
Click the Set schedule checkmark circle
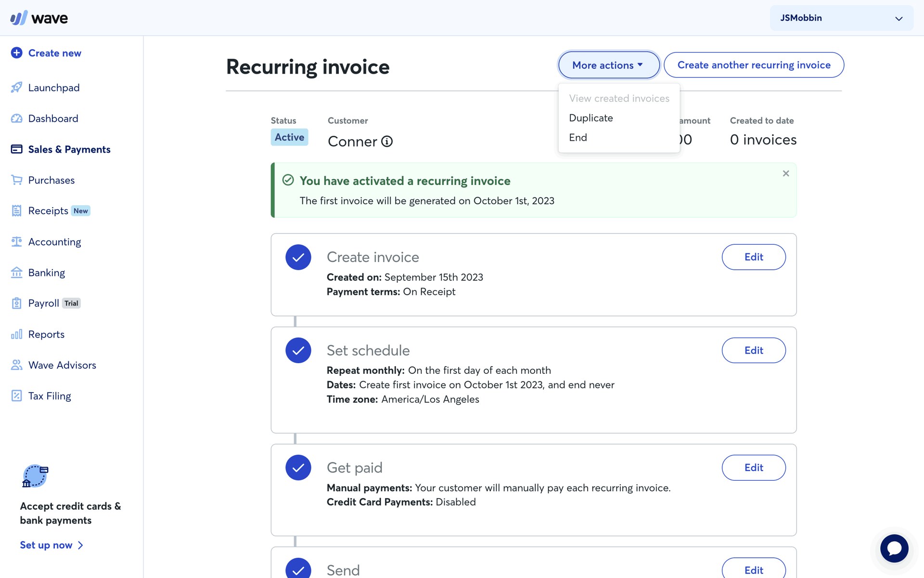click(x=298, y=350)
